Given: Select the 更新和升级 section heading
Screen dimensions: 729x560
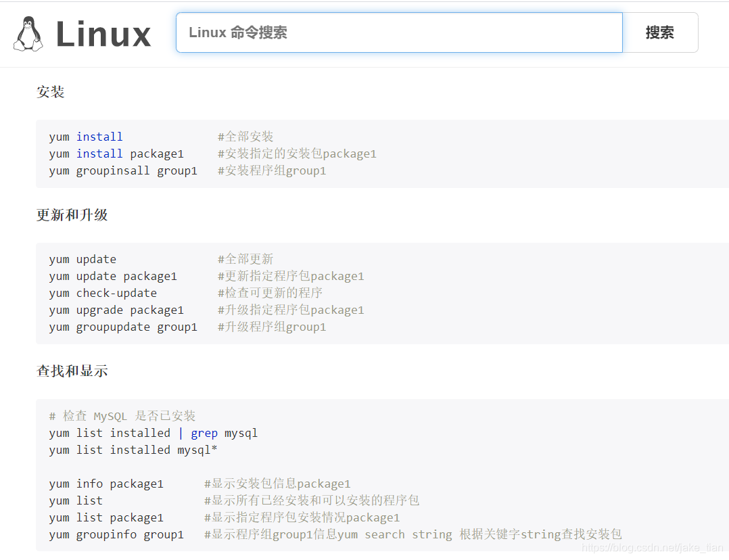Looking at the screenshot, I should coord(72,214).
